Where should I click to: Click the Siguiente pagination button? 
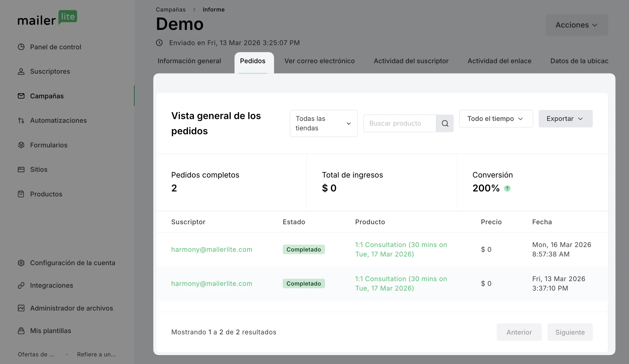[x=570, y=332]
